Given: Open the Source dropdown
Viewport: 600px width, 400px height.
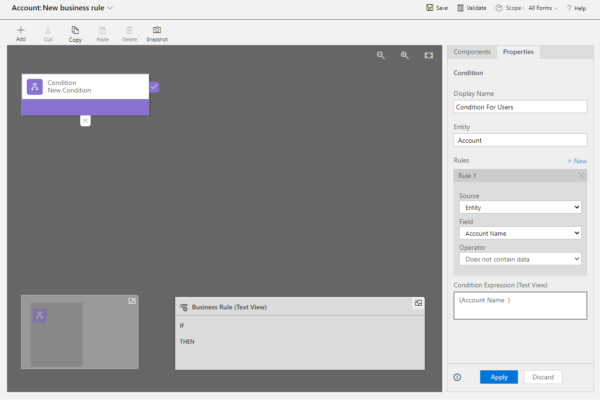Looking at the screenshot, I should [520, 207].
